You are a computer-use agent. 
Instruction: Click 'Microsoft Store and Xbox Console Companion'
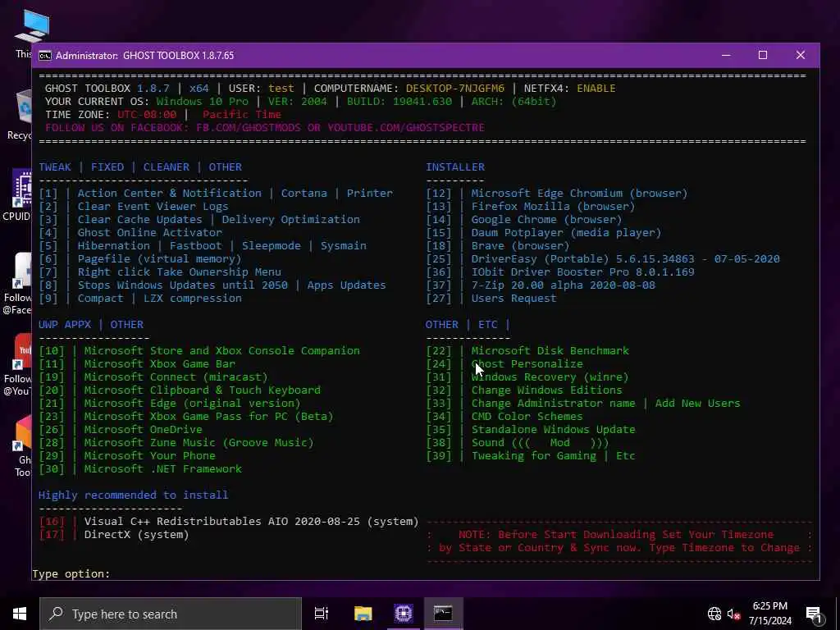pos(221,351)
